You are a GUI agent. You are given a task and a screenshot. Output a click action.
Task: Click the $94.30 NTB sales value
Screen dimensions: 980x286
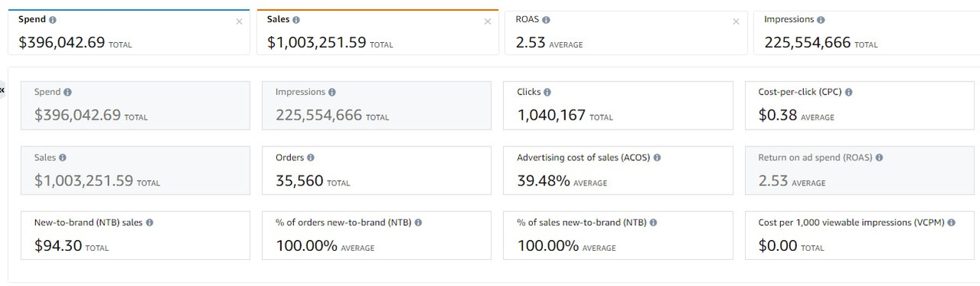[x=58, y=246]
